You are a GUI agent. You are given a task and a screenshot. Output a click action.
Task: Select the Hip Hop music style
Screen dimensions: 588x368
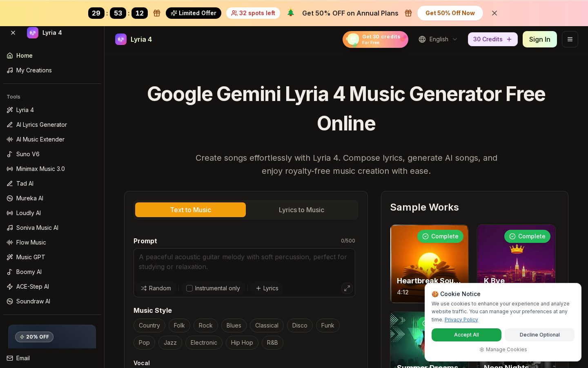242,343
